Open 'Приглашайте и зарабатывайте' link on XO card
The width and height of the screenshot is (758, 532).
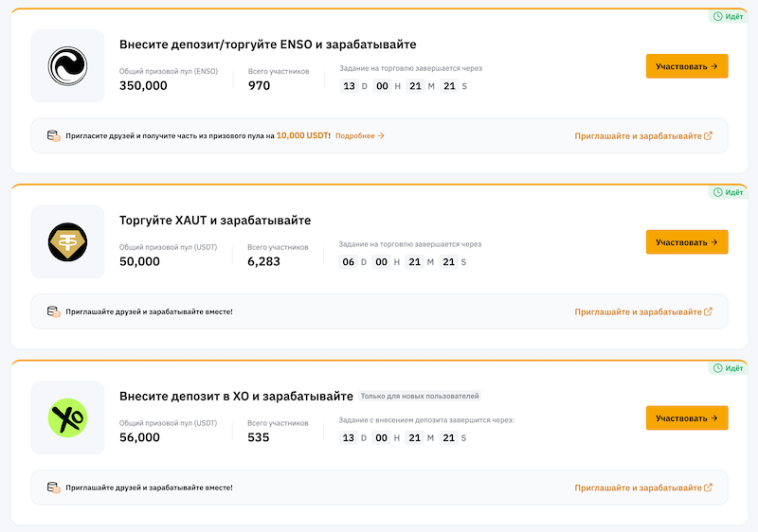[638, 488]
